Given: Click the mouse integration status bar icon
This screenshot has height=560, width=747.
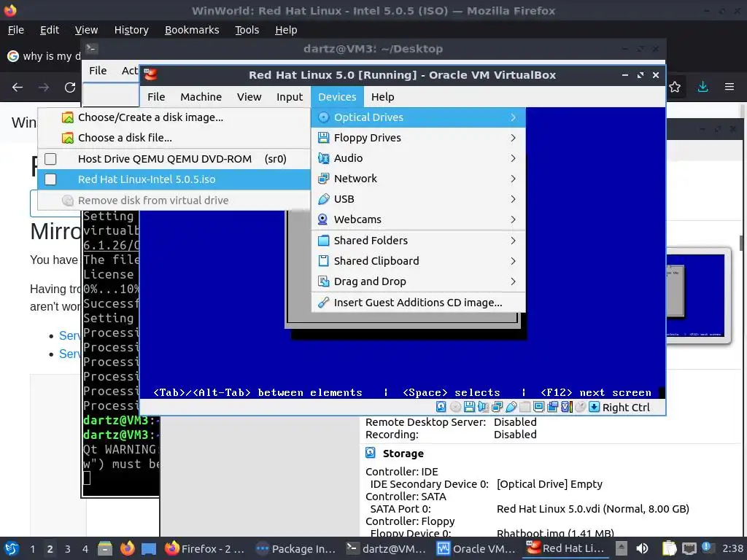Looking at the screenshot, I should [x=580, y=407].
